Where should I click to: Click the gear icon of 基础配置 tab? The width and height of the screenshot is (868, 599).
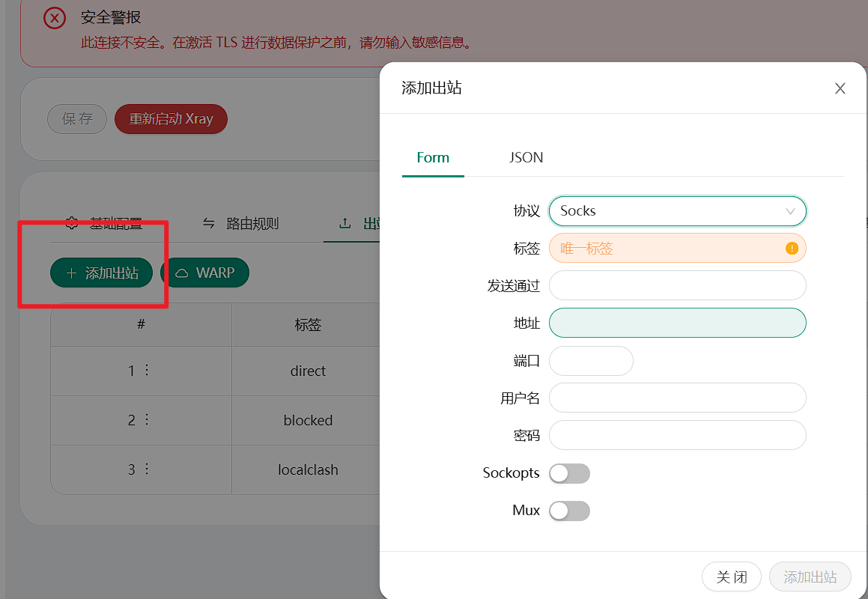tap(71, 223)
